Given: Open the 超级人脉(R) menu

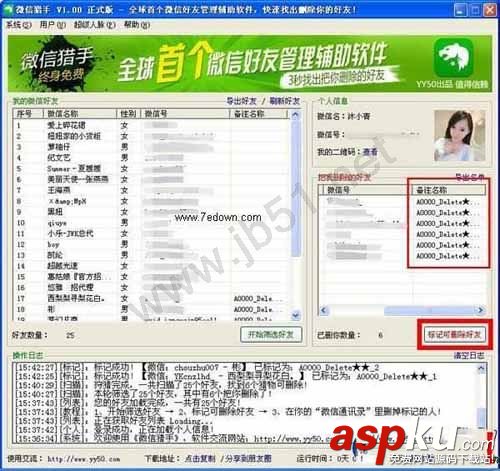Looking at the screenshot, I should (x=95, y=25).
